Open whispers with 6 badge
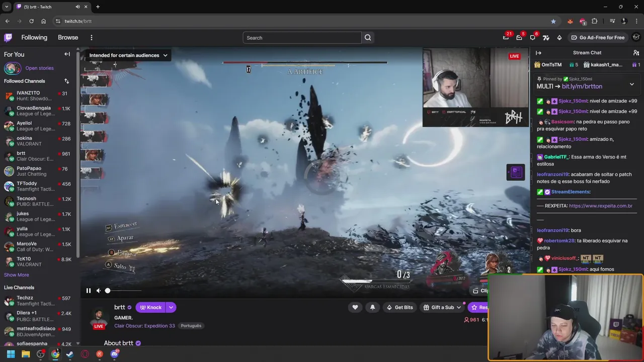644x362 pixels. point(533,37)
